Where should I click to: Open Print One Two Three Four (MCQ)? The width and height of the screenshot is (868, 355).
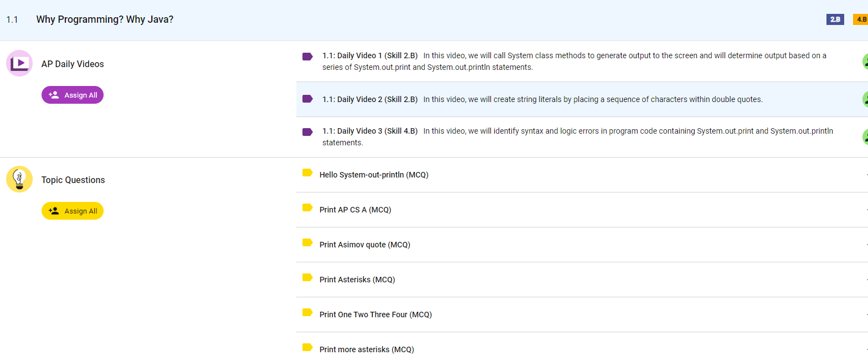[375, 315]
